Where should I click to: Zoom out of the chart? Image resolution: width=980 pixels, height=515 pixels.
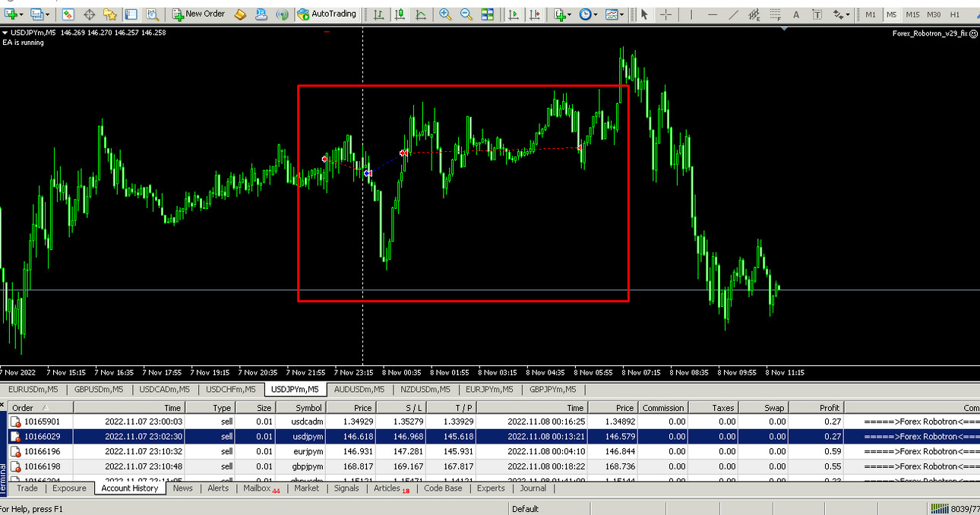[466, 14]
